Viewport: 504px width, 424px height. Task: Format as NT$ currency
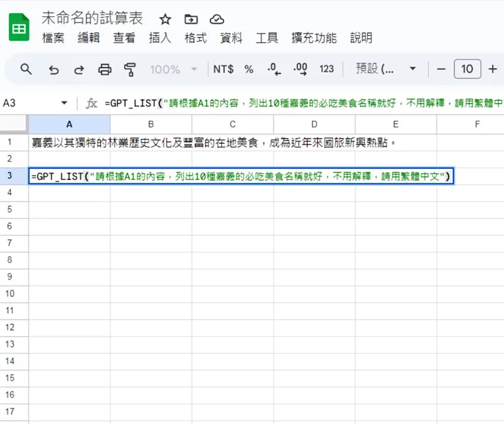(223, 69)
